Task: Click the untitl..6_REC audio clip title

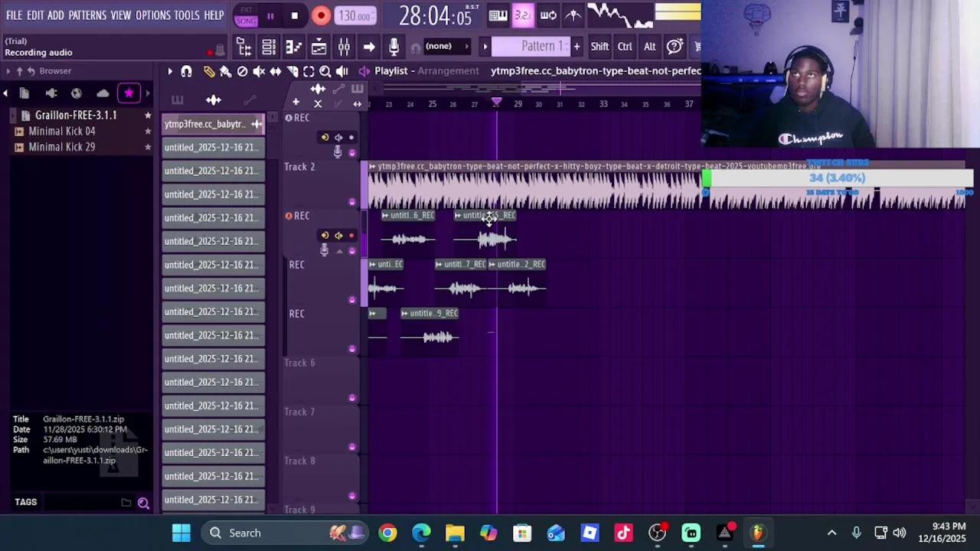Action: (x=409, y=215)
